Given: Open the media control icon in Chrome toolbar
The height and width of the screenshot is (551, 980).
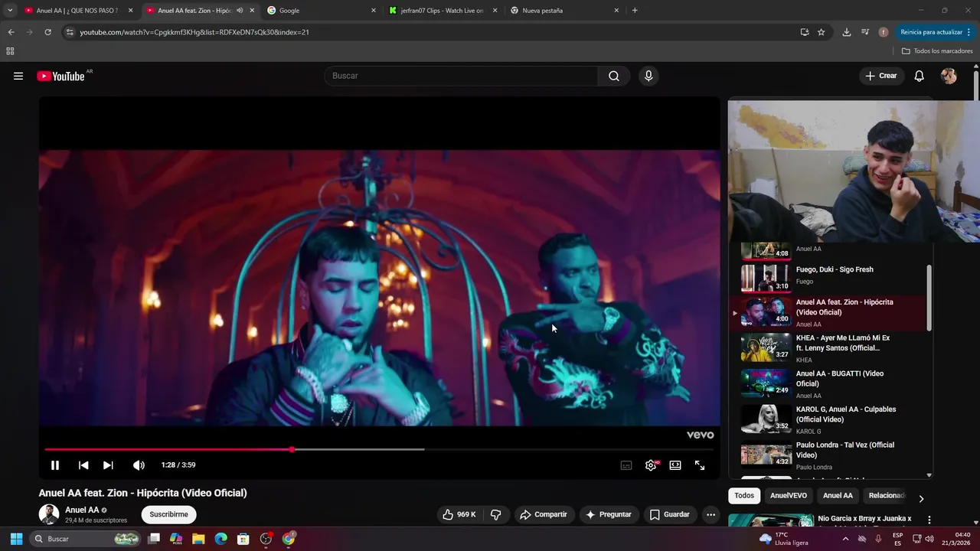Looking at the screenshot, I should pos(865,32).
